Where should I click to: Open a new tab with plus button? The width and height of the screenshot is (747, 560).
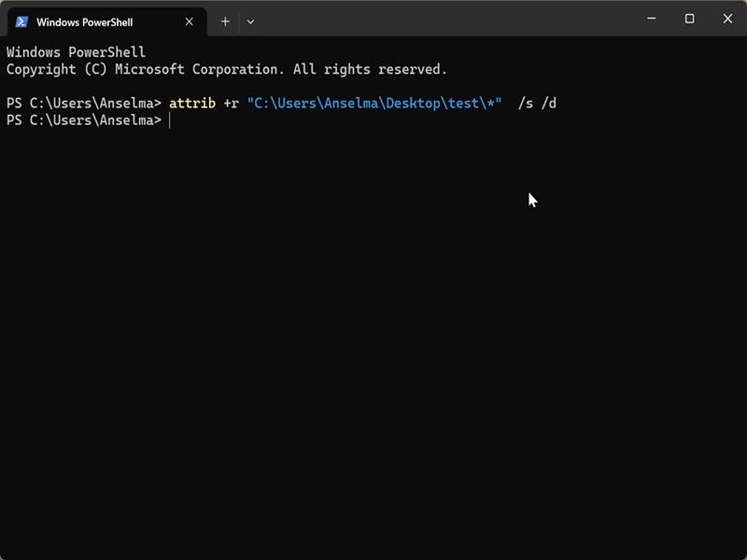tap(225, 21)
